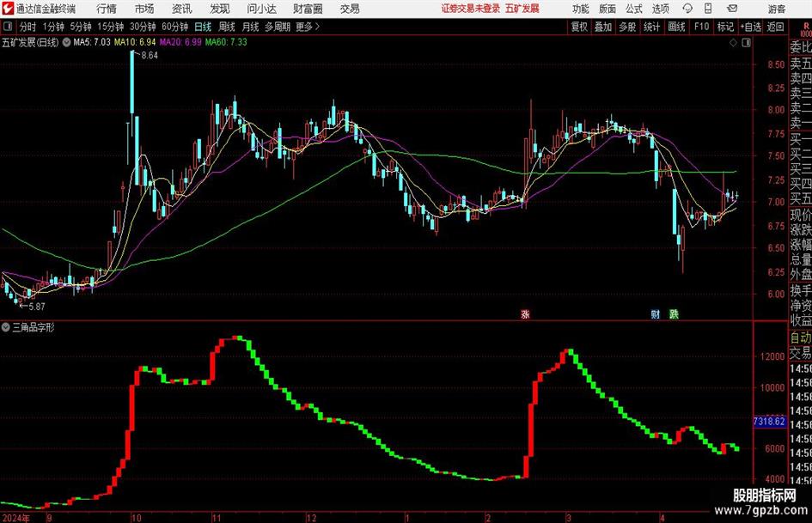812x523 pixels.
Task: Click the MA10: 6.94 indicator label
Action: click(x=135, y=42)
